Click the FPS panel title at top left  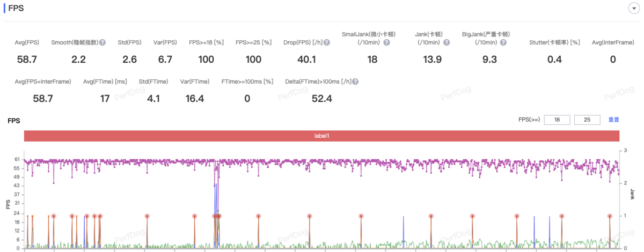pos(16,8)
